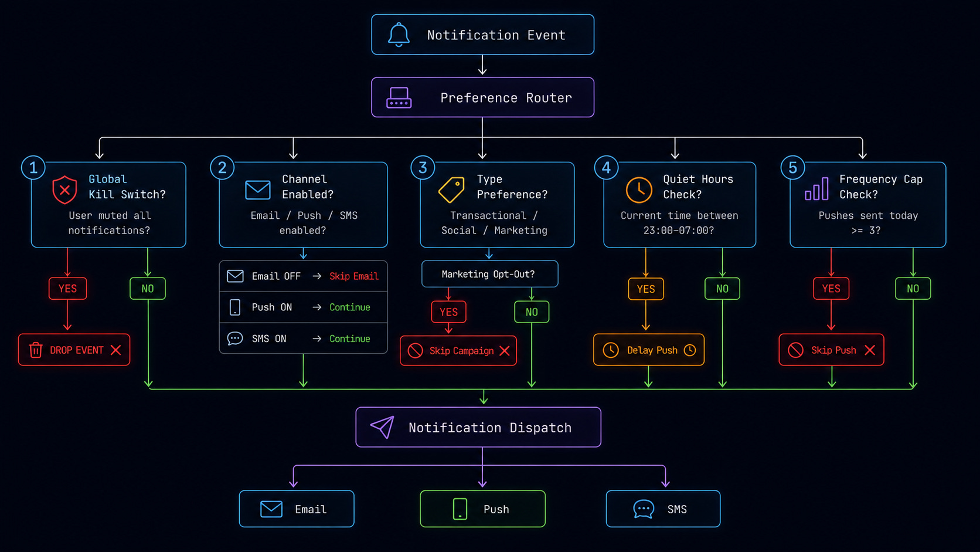Click the envelope icon in Email OFF row

pyautogui.click(x=235, y=276)
